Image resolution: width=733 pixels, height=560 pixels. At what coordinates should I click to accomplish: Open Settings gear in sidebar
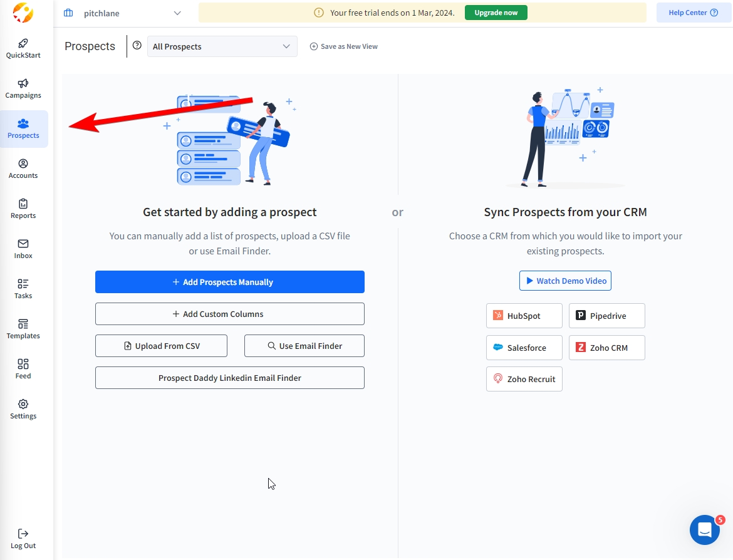(x=23, y=405)
